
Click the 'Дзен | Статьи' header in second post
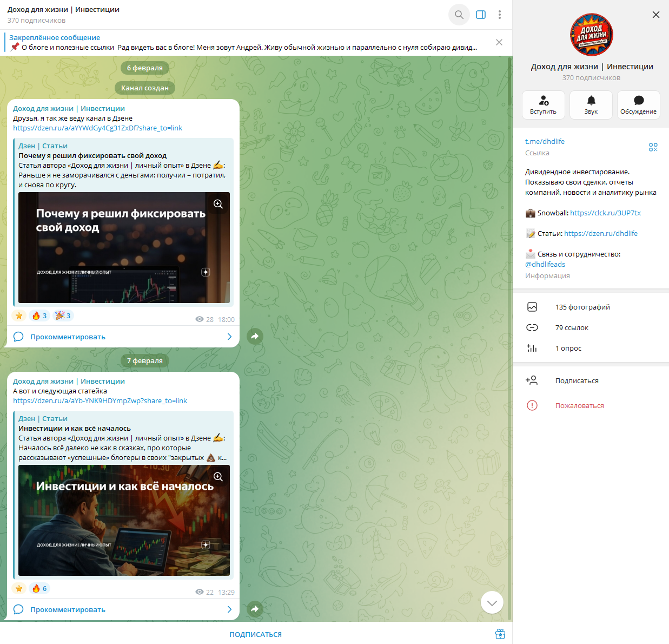(x=43, y=419)
